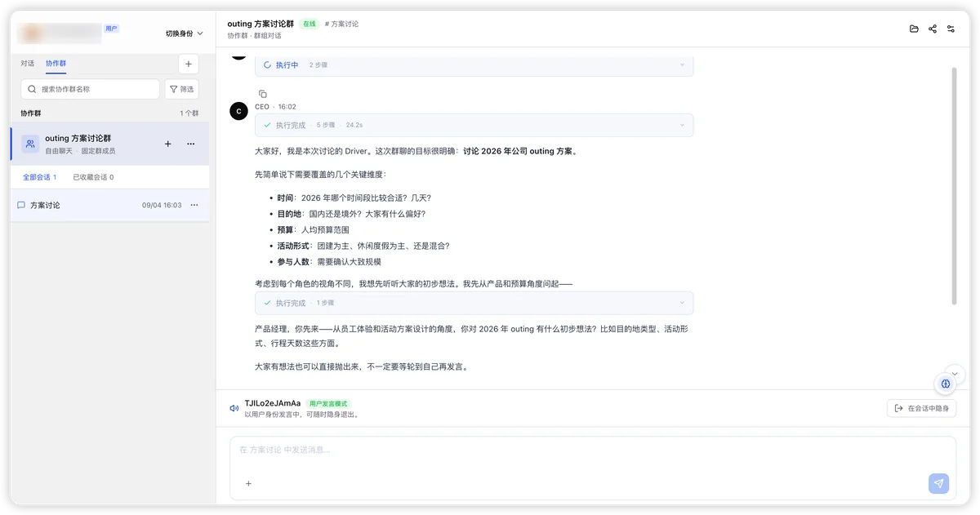The width and height of the screenshot is (980, 515).
Task: Click chat bubble icon of 方案讨论 row
Action: (x=21, y=205)
